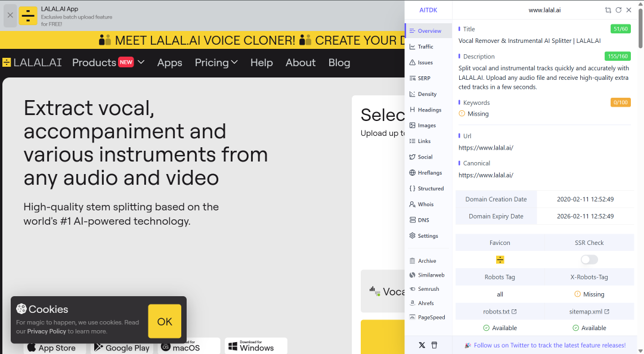Click the Canonical URL https://www.lalal.ai/
This screenshot has height=354, width=644.
[x=486, y=175]
